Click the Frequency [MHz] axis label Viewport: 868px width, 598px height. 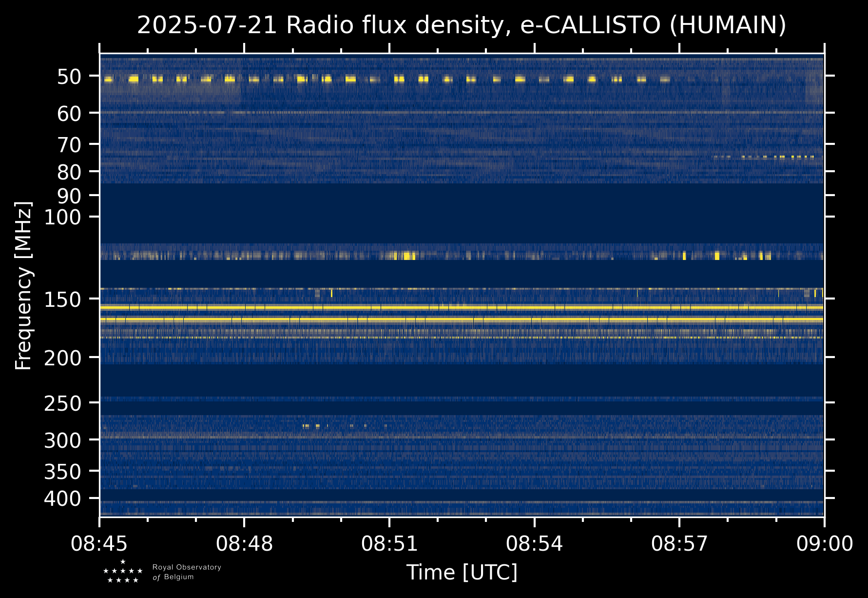coord(23,286)
